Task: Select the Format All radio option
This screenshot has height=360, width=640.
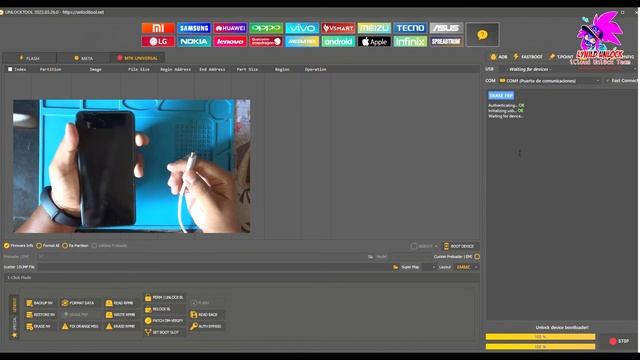Action: tap(48, 246)
